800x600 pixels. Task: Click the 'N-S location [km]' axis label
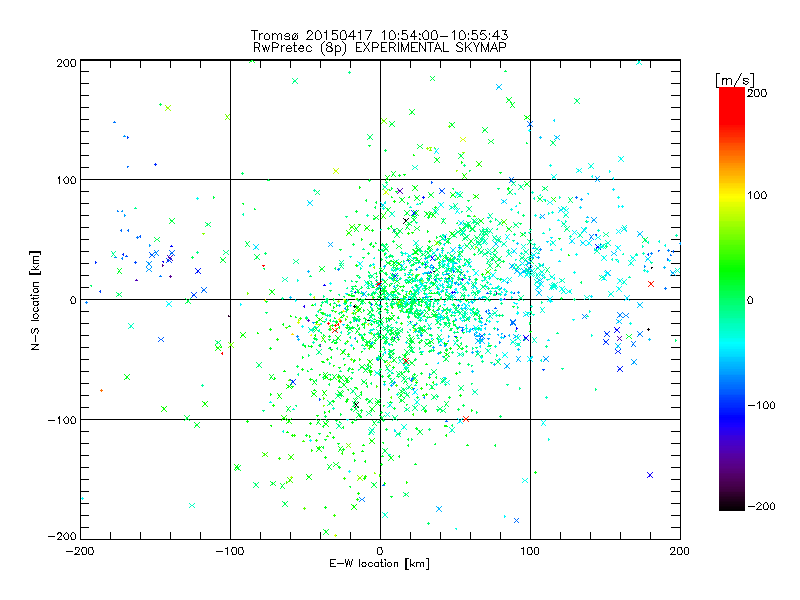click(35, 300)
